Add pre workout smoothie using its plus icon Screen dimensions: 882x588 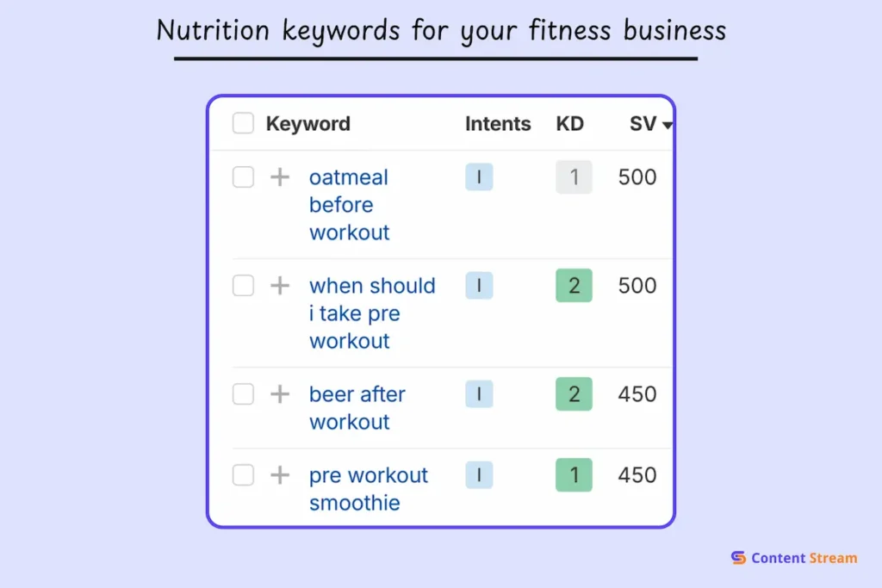(280, 475)
